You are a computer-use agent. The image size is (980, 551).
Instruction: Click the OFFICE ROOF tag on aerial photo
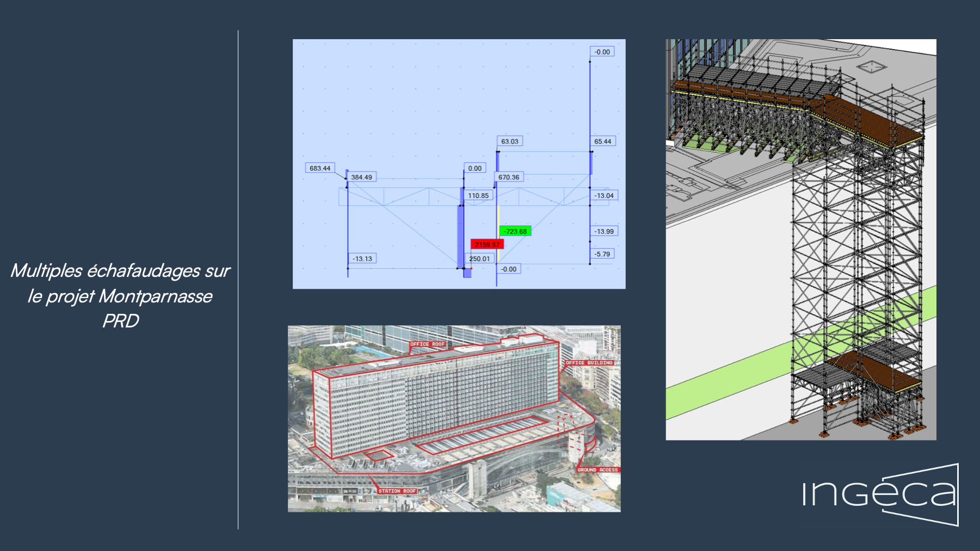click(x=427, y=344)
